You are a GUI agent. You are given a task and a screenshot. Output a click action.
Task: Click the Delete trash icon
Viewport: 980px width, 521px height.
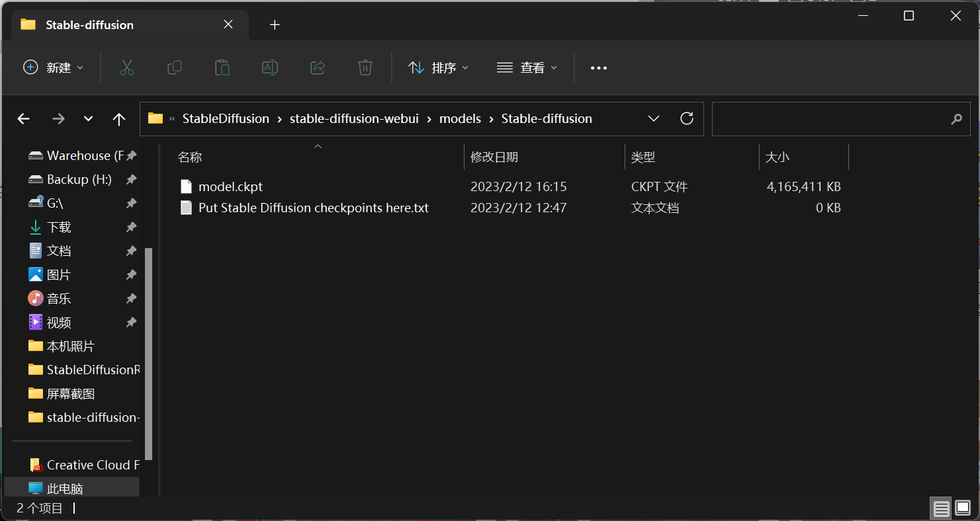pos(365,67)
